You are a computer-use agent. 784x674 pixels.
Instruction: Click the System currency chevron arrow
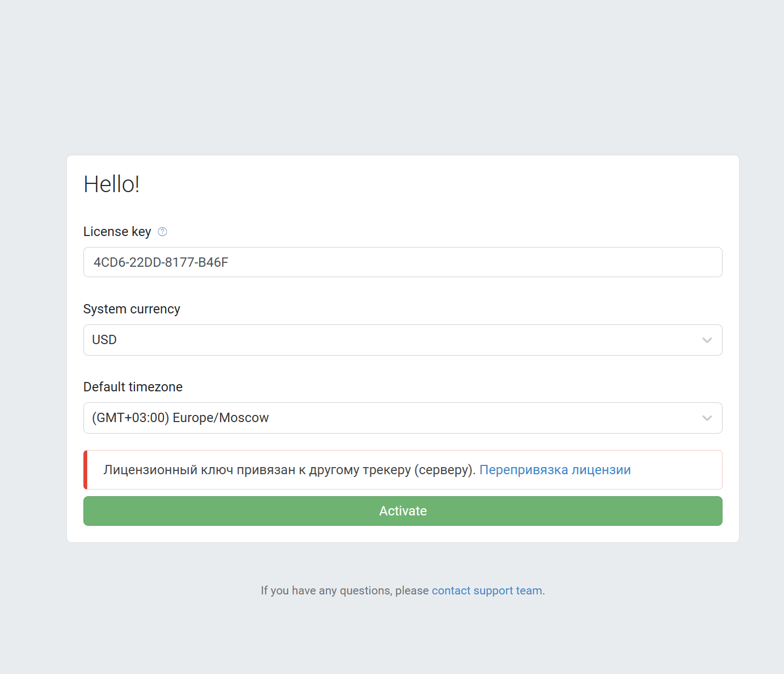point(707,340)
